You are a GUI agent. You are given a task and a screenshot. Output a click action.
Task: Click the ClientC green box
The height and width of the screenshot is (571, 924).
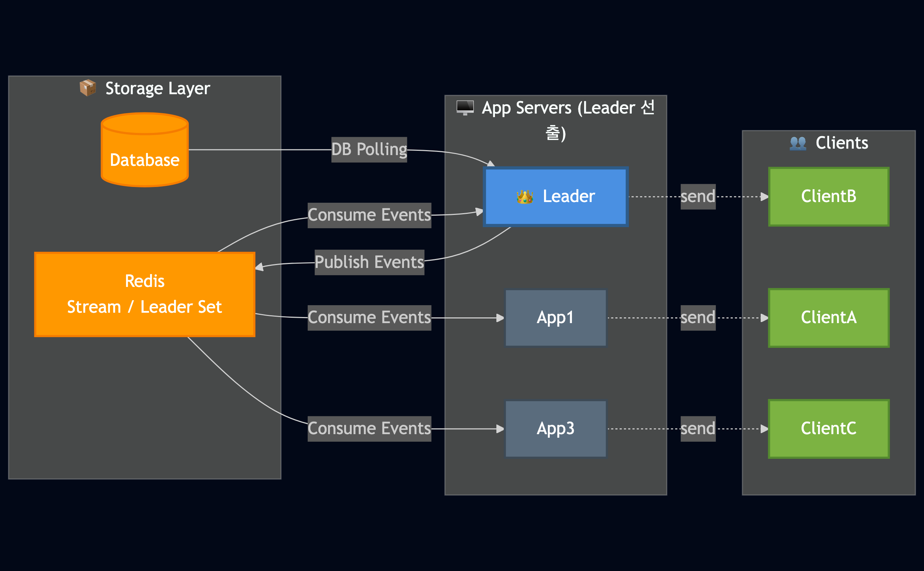[828, 429]
